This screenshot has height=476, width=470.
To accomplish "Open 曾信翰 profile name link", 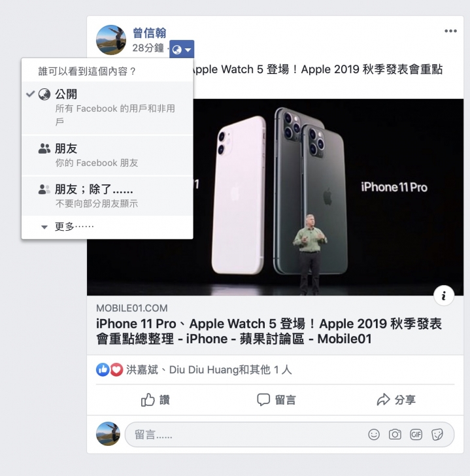I will pos(150,33).
